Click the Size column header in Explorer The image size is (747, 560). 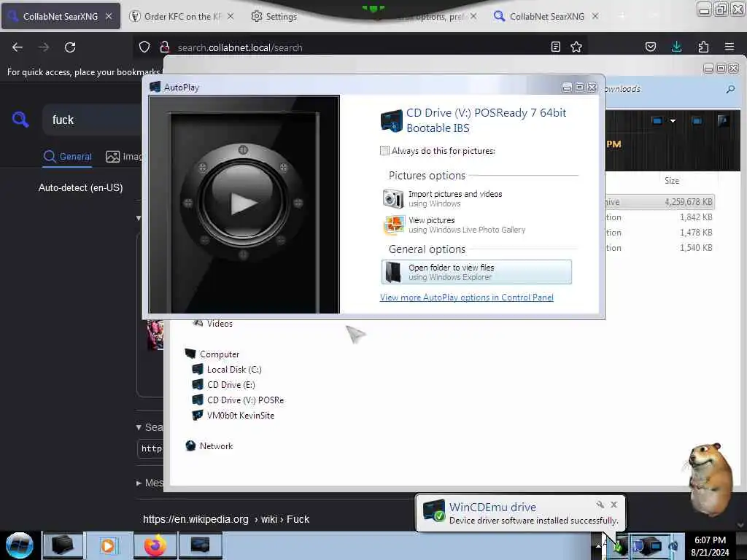click(x=672, y=181)
